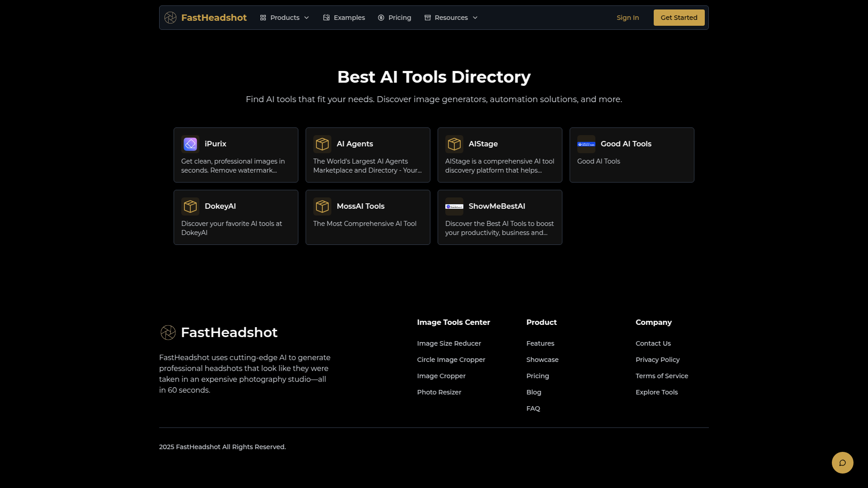Viewport: 868px width, 488px height.
Task: Open the Examples nav item
Action: click(344, 18)
